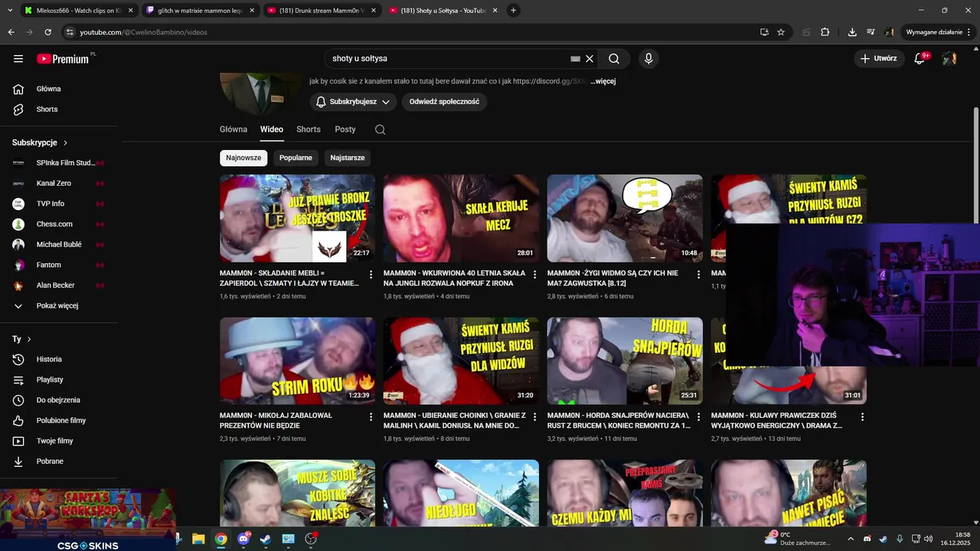Select the Popularne filter chip
980x551 pixels.
pos(296,158)
